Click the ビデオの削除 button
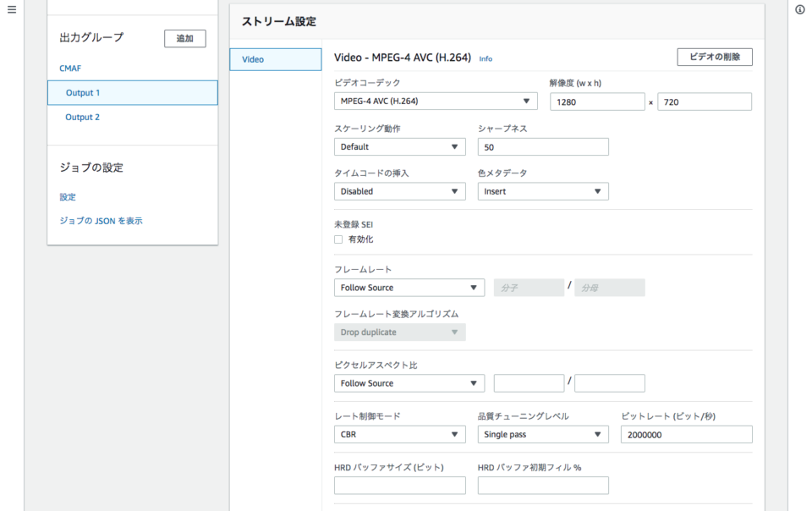Viewport: 812px width, 511px height. click(x=713, y=57)
